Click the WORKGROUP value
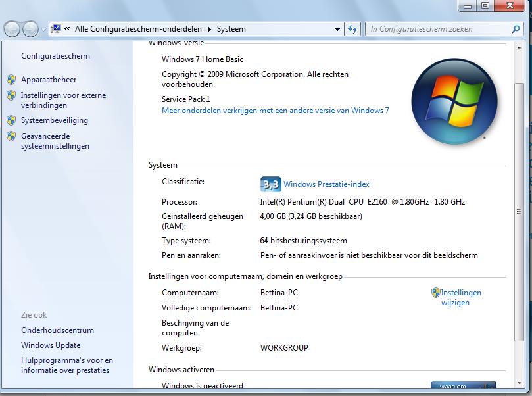Image resolution: width=532 pixels, height=396 pixels. [x=284, y=348]
